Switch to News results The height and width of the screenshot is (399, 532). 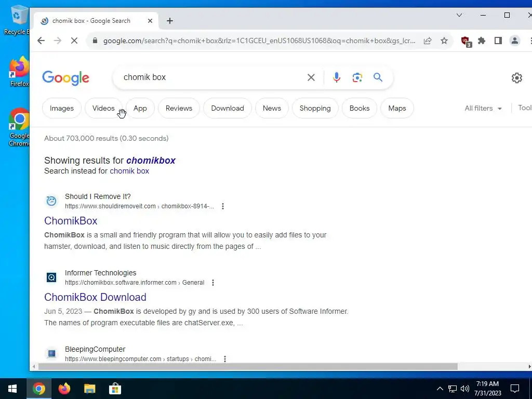(x=272, y=108)
